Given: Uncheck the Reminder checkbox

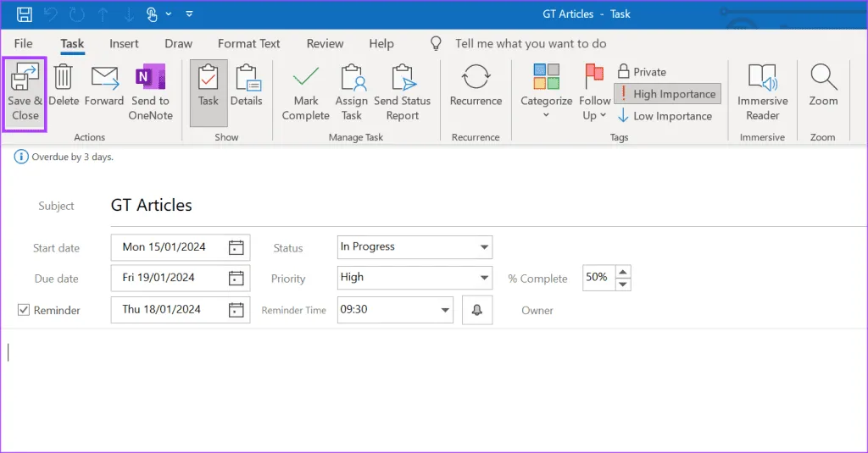Looking at the screenshot, I should coord(24,311).
